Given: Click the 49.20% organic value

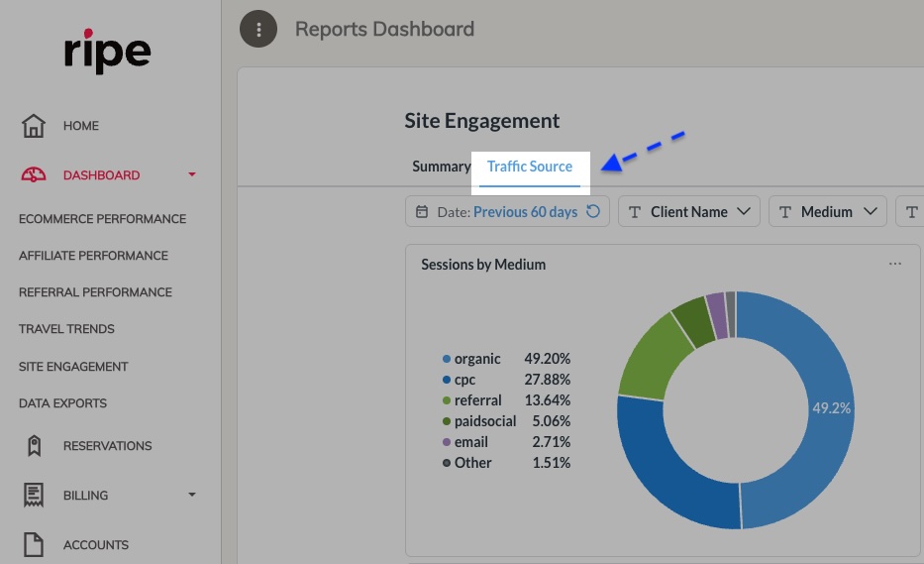Looking at the screenshot, I should coord(547,359).
